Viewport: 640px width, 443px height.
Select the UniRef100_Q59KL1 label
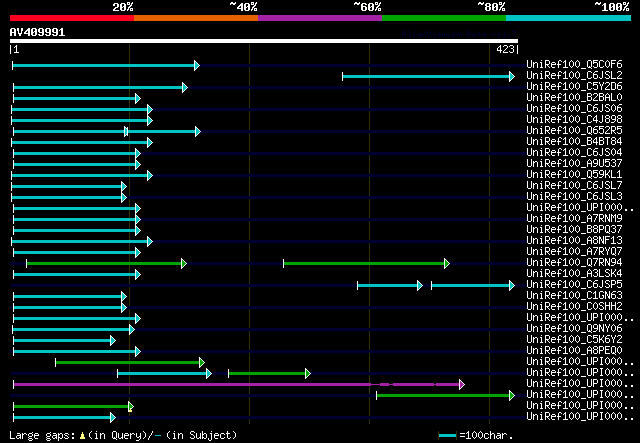[574, 175]
